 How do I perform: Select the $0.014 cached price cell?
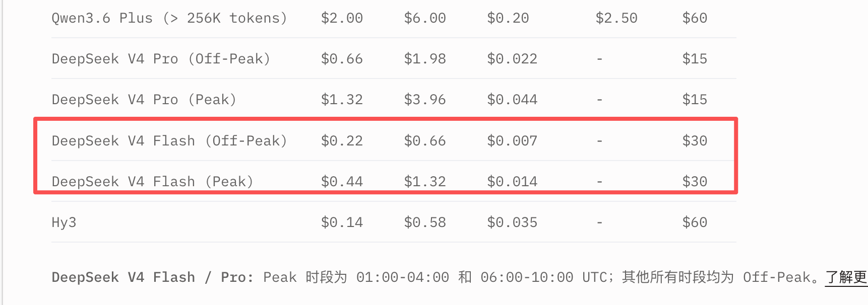click(512, 182)
